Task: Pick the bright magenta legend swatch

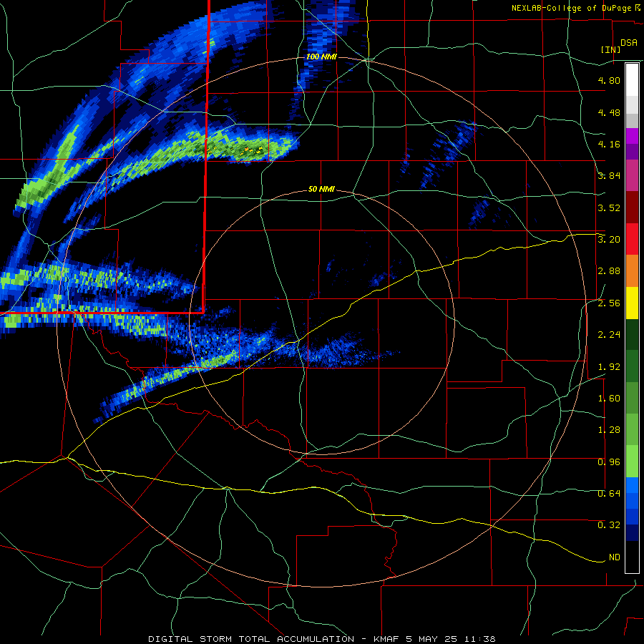Action: (x=632, y=136)
